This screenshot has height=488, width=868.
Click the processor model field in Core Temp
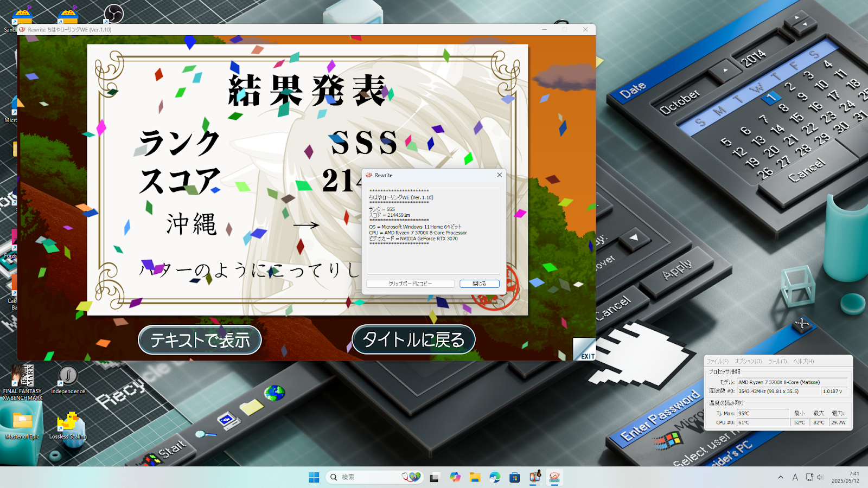coord(792,382)
